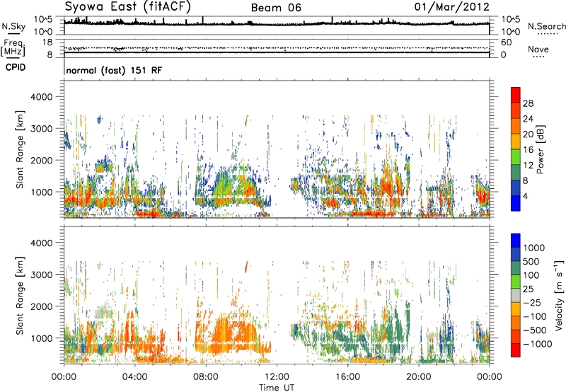This screenshot has height=392, width=566.
Task: Click the date '01/Mar/2012'
Action: [x=452, y=7]
